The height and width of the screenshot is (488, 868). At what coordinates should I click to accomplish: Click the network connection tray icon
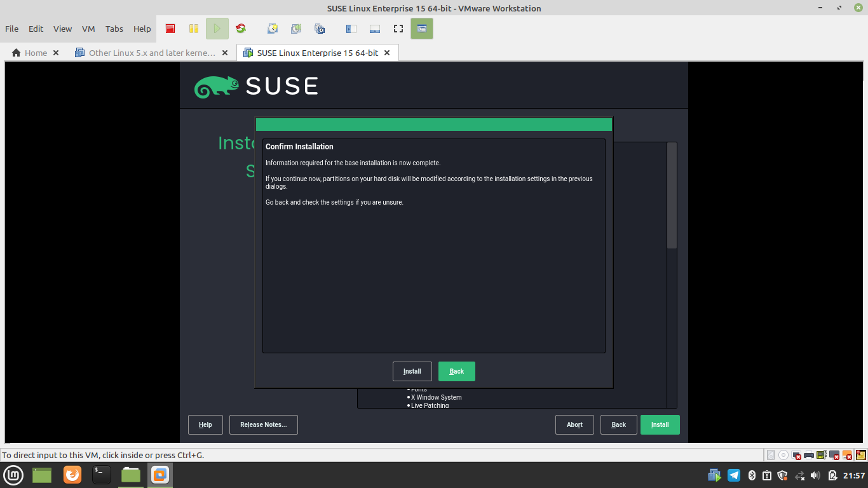(800, 475)
